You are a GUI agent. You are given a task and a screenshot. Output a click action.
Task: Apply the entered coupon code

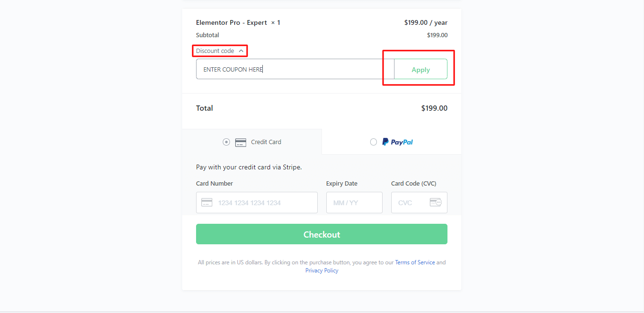421,69
